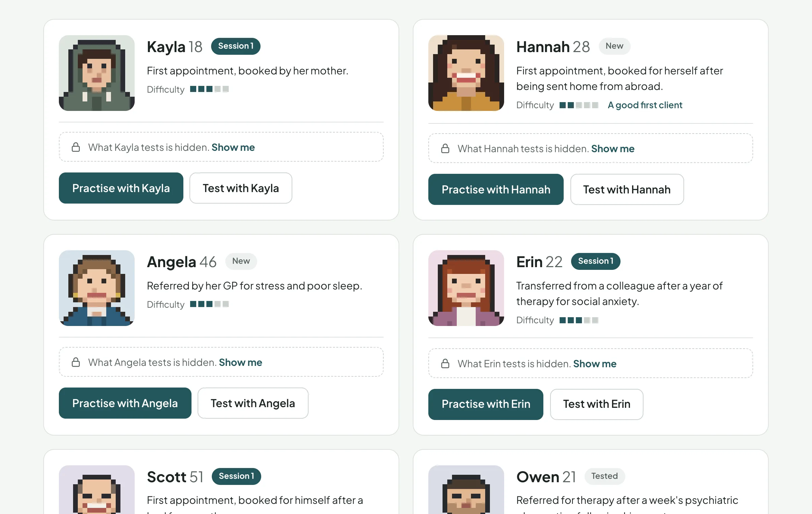Click Test with Angela button
This screenshot has width=812, height=514.
(253, 403)
